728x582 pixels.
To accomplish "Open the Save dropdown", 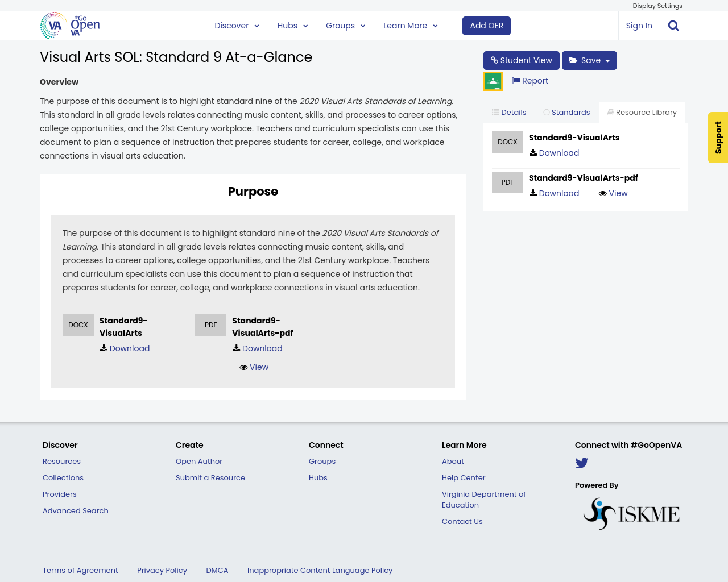I will pyautogui.click(x=589, y=60).
